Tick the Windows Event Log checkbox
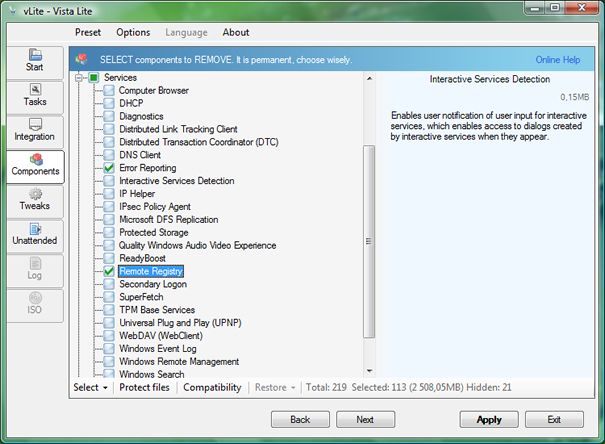The image size is (605, 444). pos(109,349)
